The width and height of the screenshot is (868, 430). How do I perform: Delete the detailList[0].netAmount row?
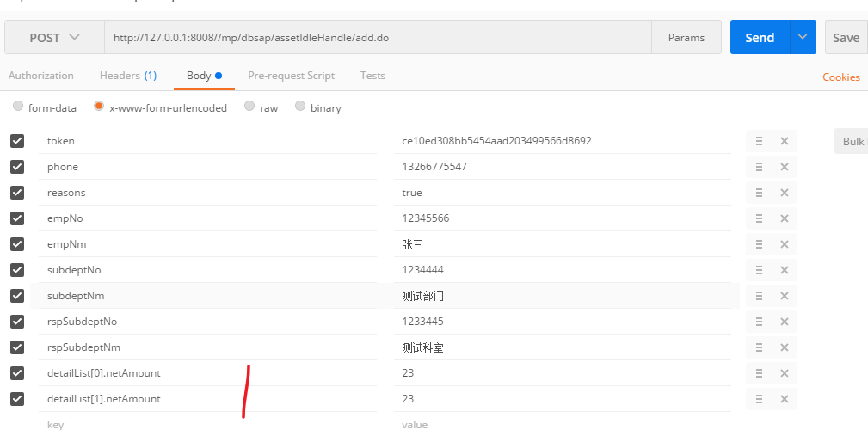(x=784, y=373)
